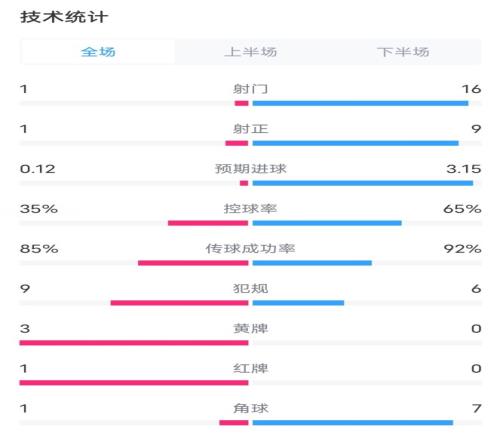Click the 传球成功率 label

[x=250, y=249]
